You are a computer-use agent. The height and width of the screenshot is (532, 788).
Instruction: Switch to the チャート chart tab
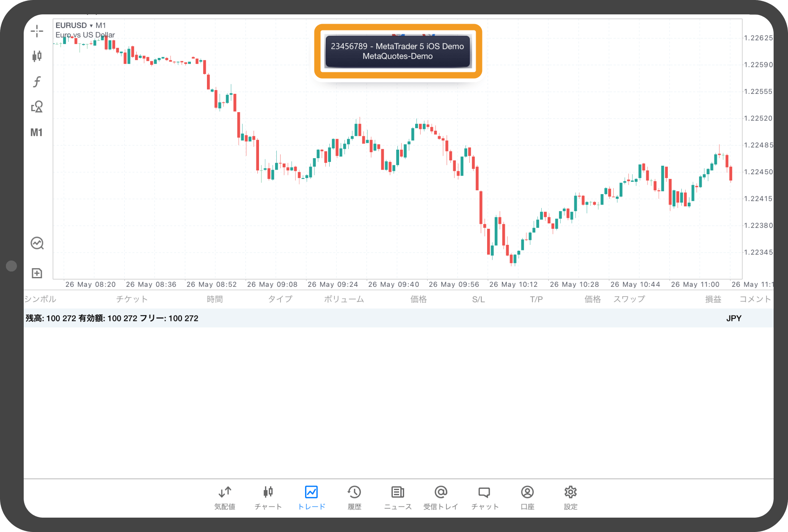(x=268, y=497)
